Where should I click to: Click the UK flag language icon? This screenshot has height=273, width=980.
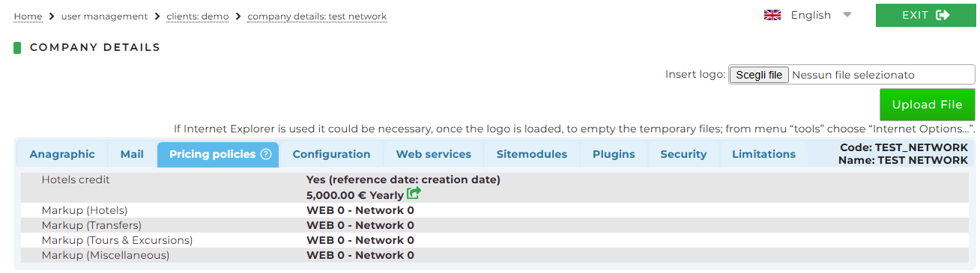click(x=772, y=15)
